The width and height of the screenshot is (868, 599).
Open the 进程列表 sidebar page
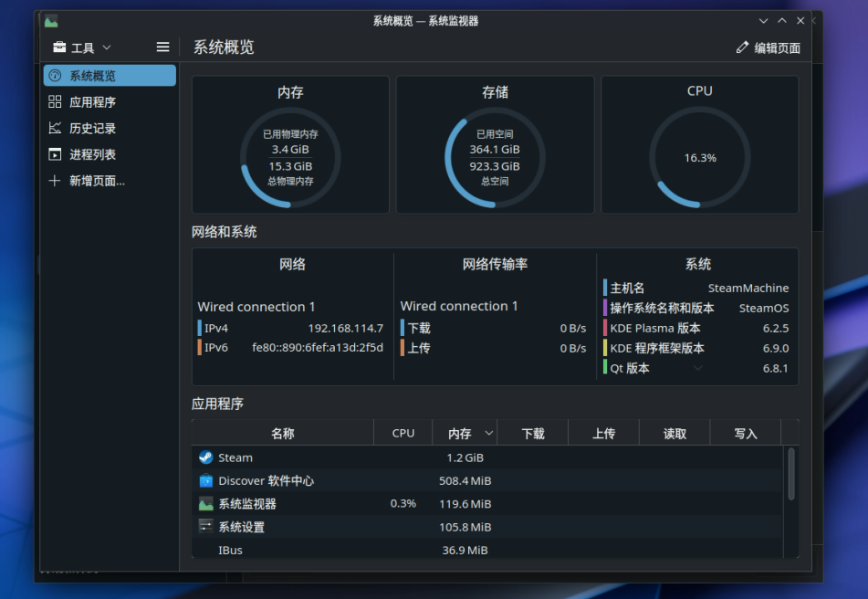110,154
